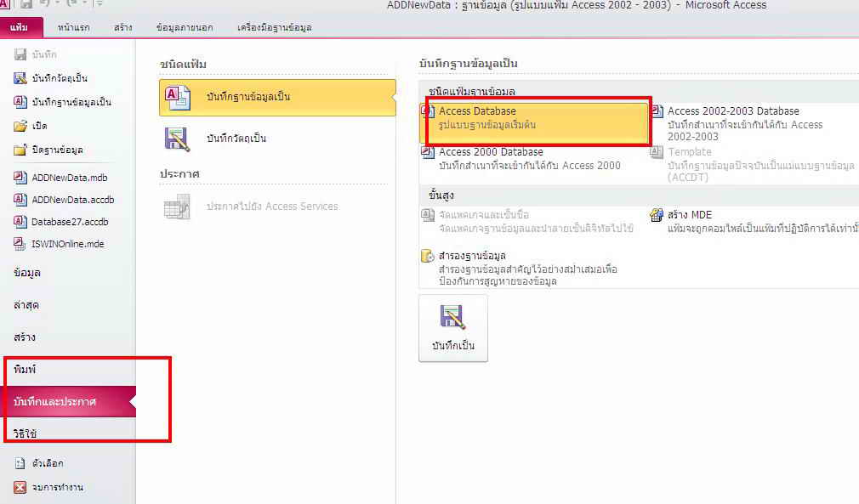Viewport: 859px width, 504px height.
Task: Click the ขั้นสูง heading
Action: tap(441, 195)
